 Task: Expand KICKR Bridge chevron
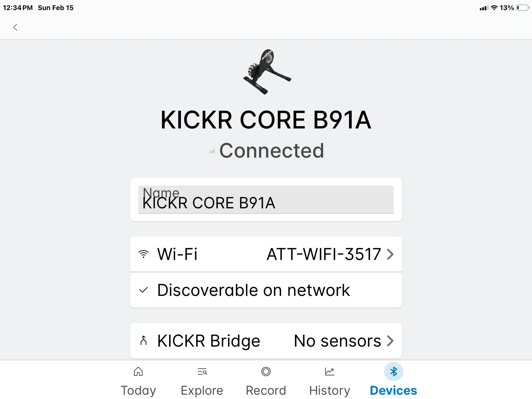pyautogui.click(x=390, y=341)
